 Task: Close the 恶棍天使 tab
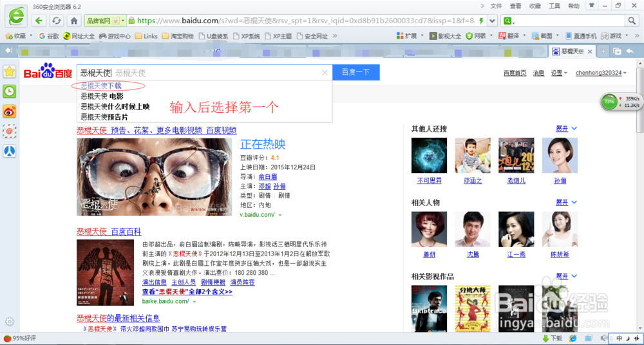click(590, 51)
